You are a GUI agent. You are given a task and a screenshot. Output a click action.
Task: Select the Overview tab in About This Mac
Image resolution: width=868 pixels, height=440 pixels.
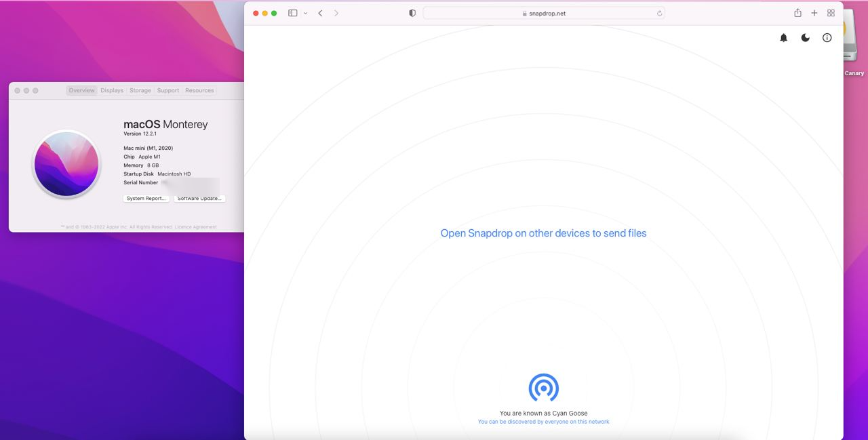(82, 90)
